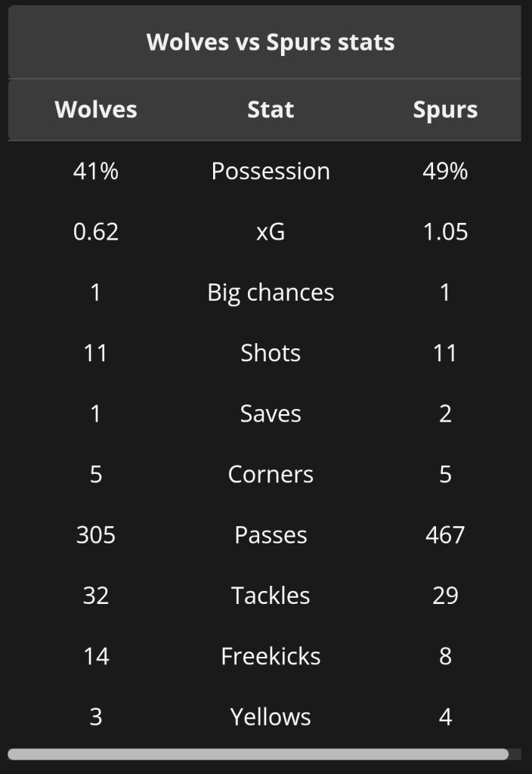Click the horizontal scrollbar below the table
Viewport: 532px width, 774px height.
click(x=258, y=754)
